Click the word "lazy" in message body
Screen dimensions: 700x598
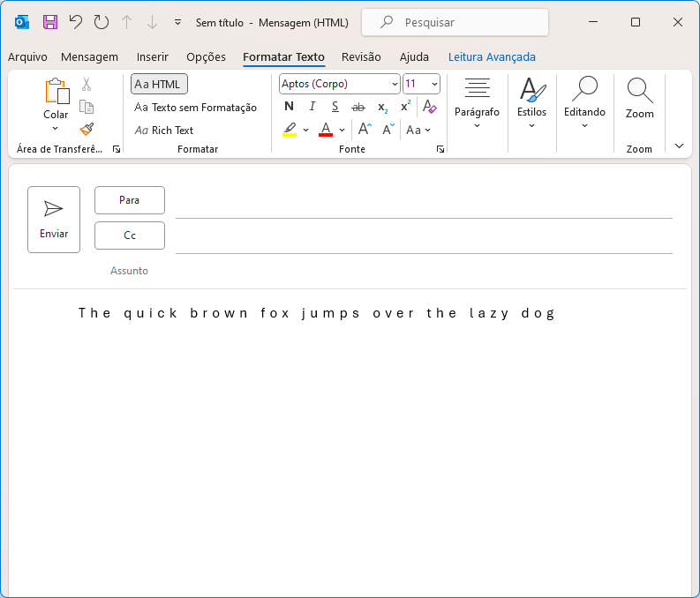pyautogui.click(x=489, y=313)
